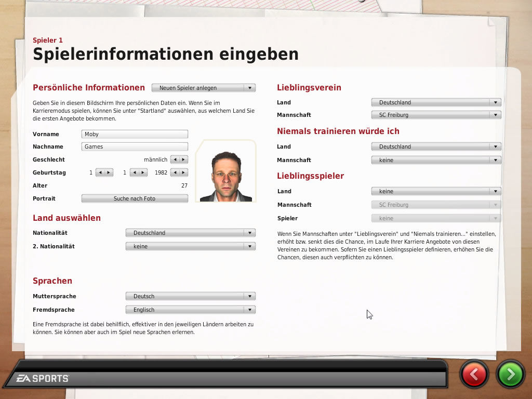Click the right arrow to raise year 1982
532x399 pixels.
[182, 172]
